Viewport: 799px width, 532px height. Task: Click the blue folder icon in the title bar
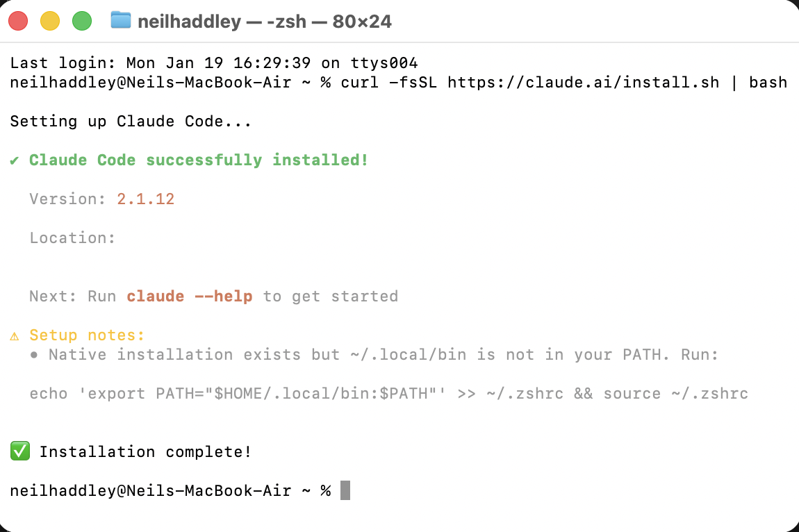click(x=121, y=22)
